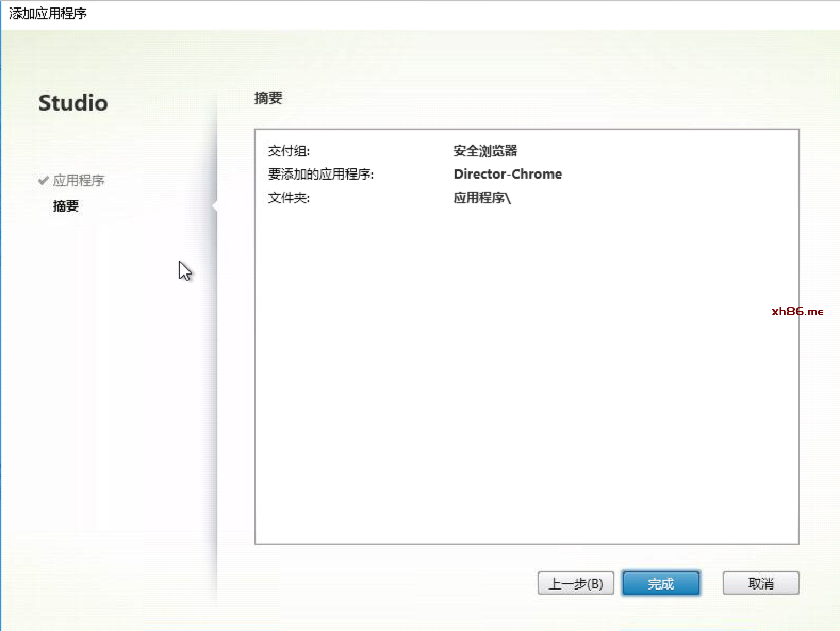Click the xh86.me watermark text

pos(797,312)
